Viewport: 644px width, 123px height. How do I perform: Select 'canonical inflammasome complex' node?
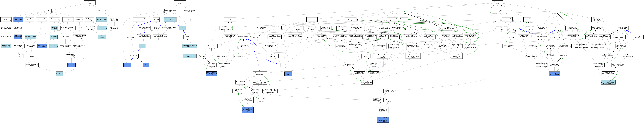[190, 46]
